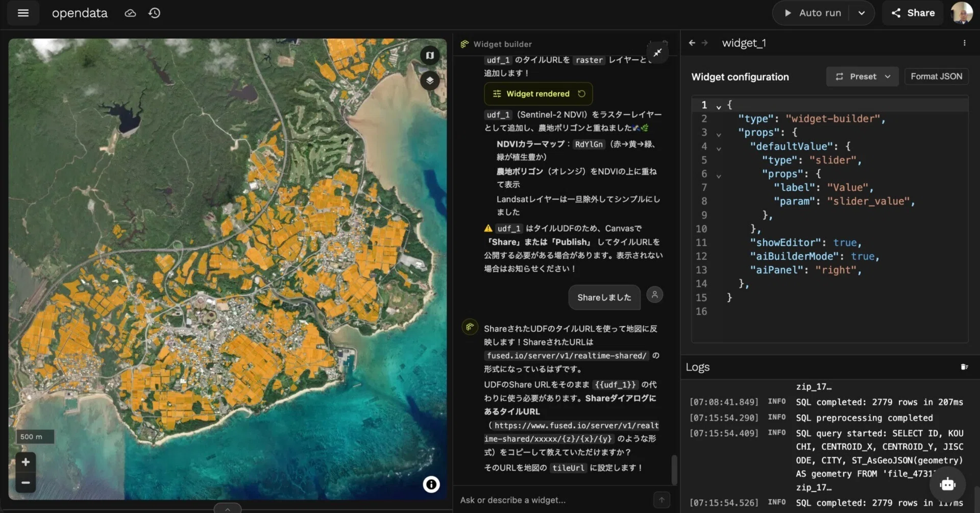Click the Auto run button
The image size is (980, 513).
812,13
